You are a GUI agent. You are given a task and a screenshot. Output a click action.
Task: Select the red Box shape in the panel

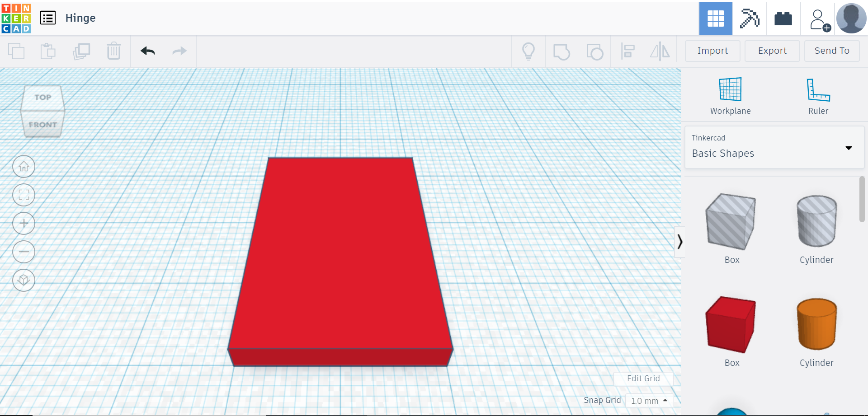(730, 324)
